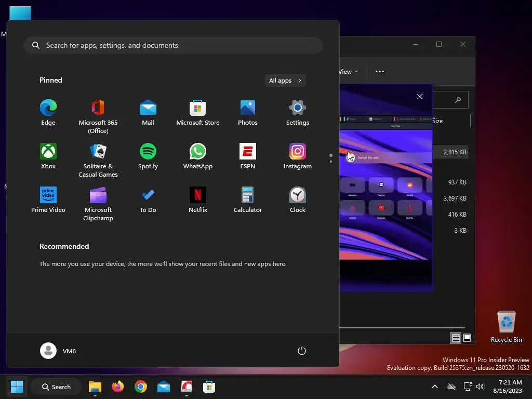Open See more options in File Explorer
This screenshot has width=532, height=399.
[x=380, y=72]
